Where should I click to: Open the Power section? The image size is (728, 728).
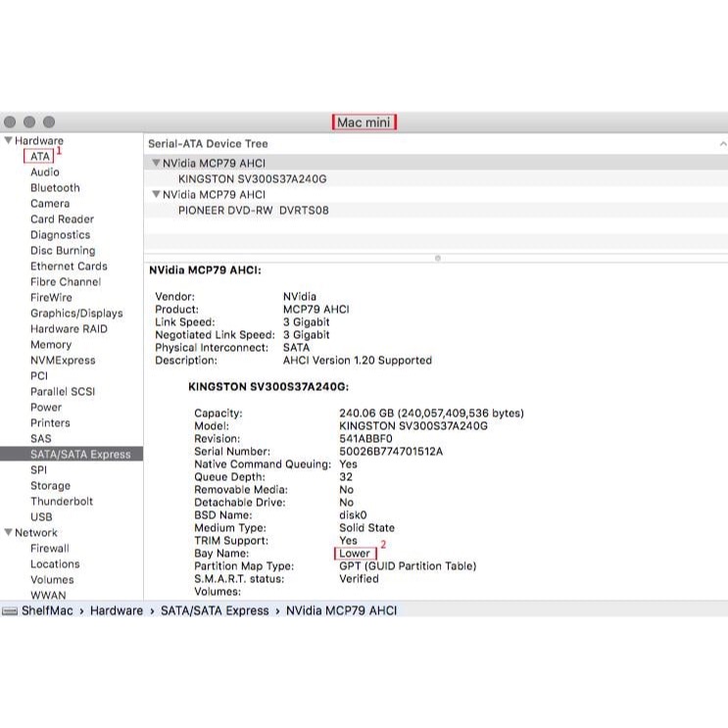45,408
